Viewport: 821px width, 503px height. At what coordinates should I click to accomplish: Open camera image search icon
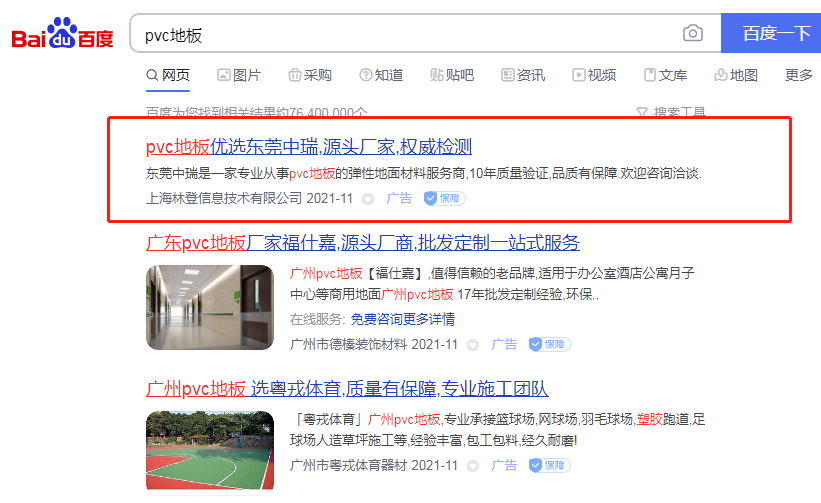692,33
